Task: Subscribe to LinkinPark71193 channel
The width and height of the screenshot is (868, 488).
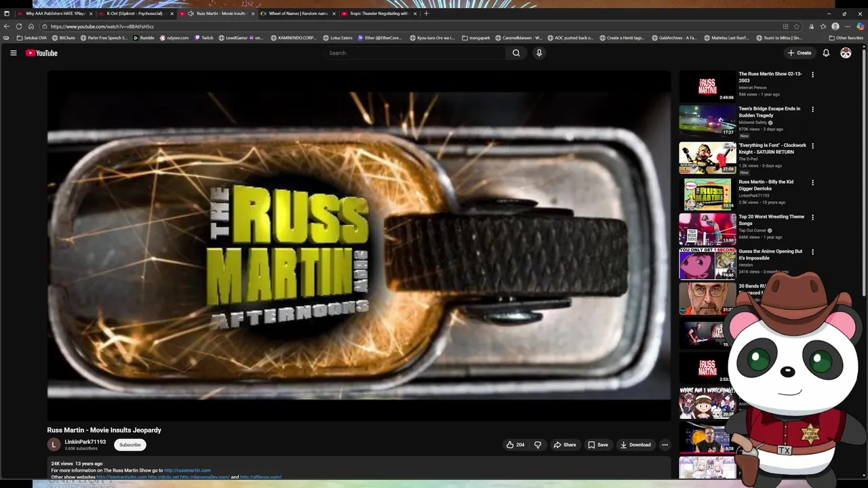Action: click(x=130, y=445)
